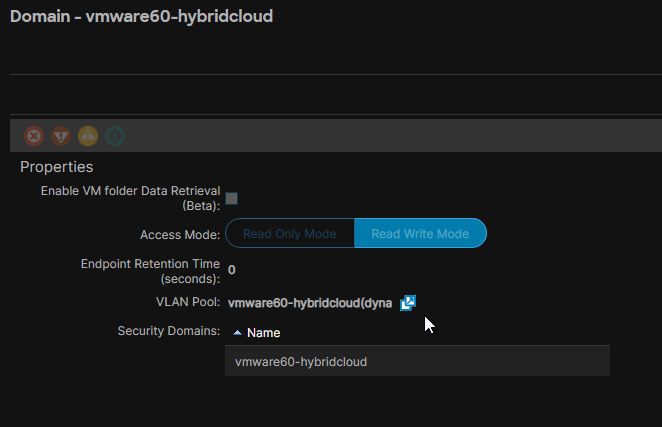Screen dimensions: 662x427
Task: Click the Access Mode label
Action: tap(180, 235)
